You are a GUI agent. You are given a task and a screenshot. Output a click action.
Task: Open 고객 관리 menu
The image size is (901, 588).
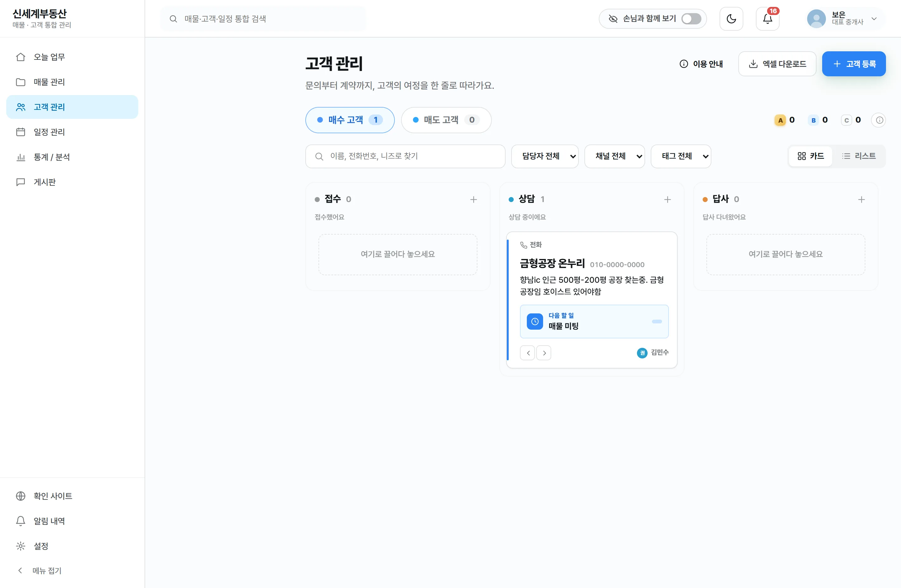click(x=72, y=107)
